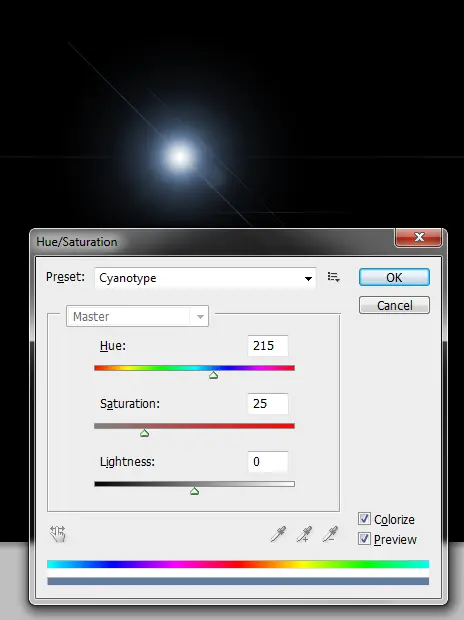Screen dimensions: 464x620
Task: Click the blue-gray result color bar
Action: point(238,581)
